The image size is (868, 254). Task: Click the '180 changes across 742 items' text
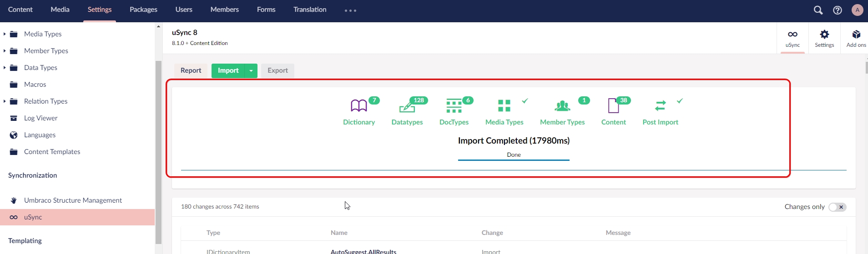(x=220, y=207)
